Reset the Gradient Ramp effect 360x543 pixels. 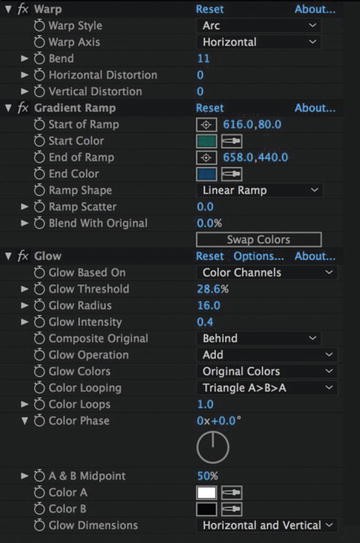[210, 108]
